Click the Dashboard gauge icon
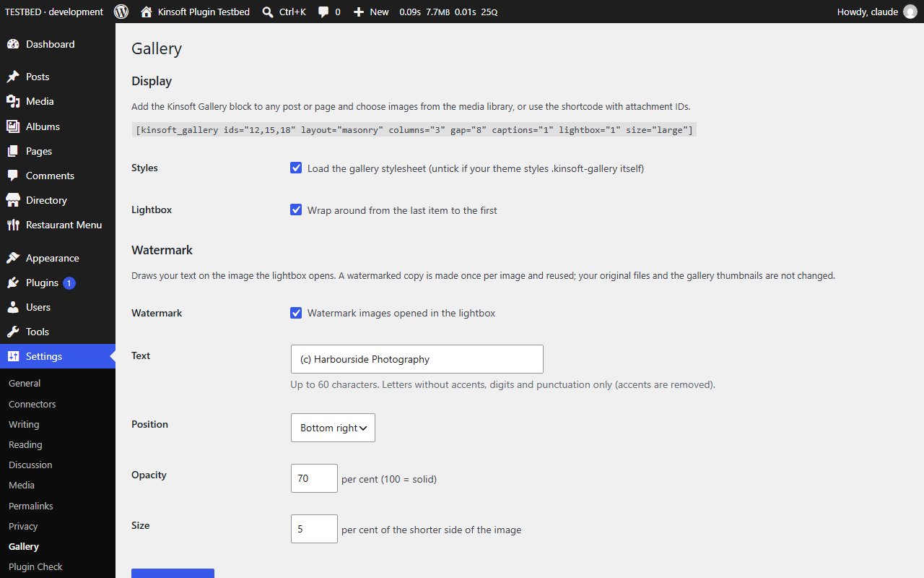924x578 pixels. click(13, 44)
